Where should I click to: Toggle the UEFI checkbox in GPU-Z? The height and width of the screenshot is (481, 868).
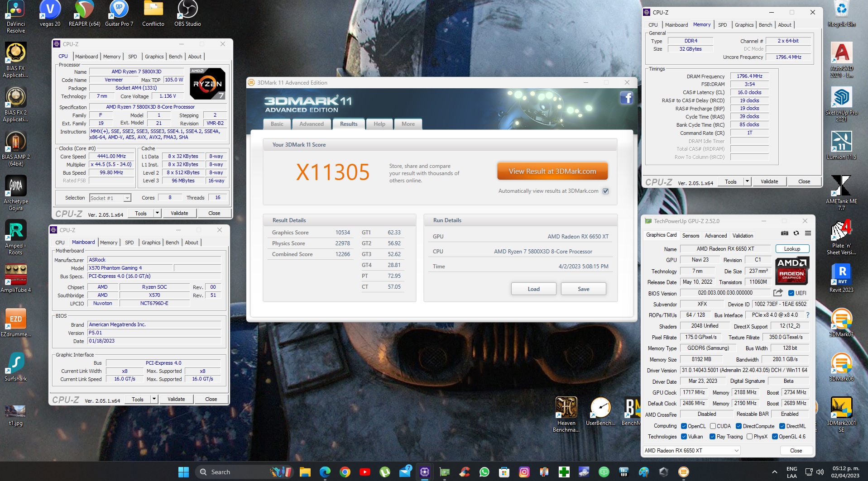tap(791, 293)
